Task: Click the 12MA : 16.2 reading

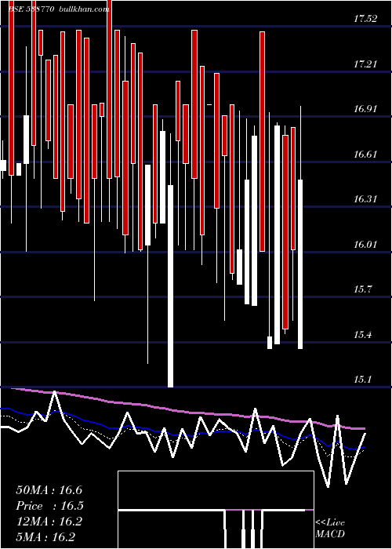Action: (x=49, y=522)
